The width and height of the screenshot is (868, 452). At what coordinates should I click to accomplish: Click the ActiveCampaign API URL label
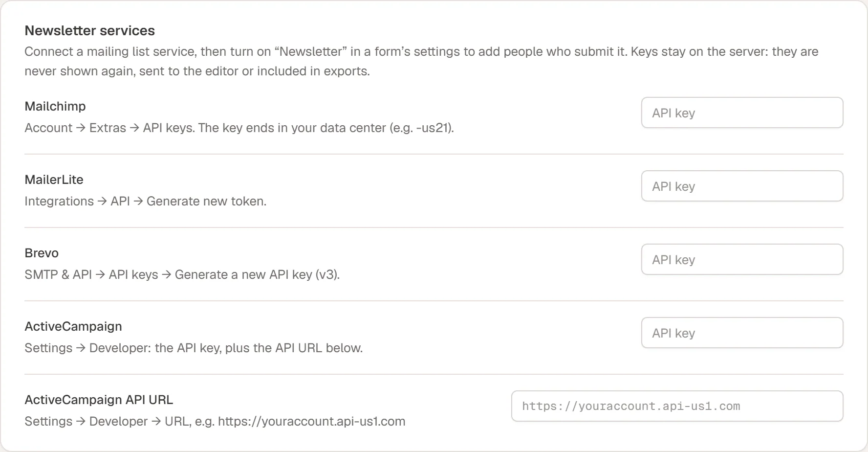coord(99,400)
